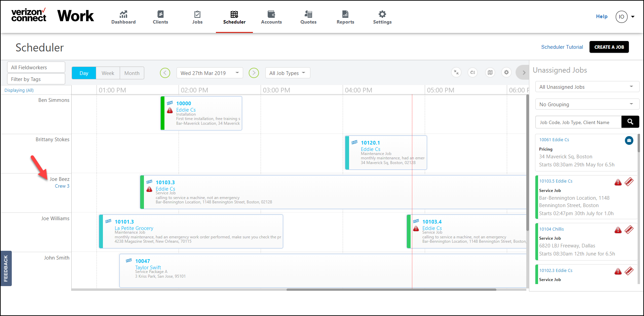
Task: Click the collapse timeline icon
Action: 456,72
